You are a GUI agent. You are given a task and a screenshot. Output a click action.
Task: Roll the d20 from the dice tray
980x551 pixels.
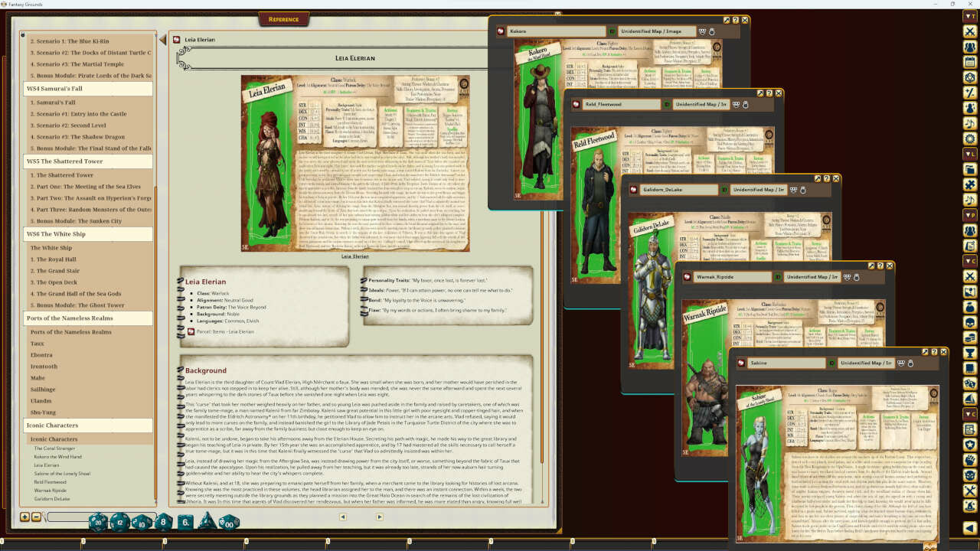(x=98, y=523)
